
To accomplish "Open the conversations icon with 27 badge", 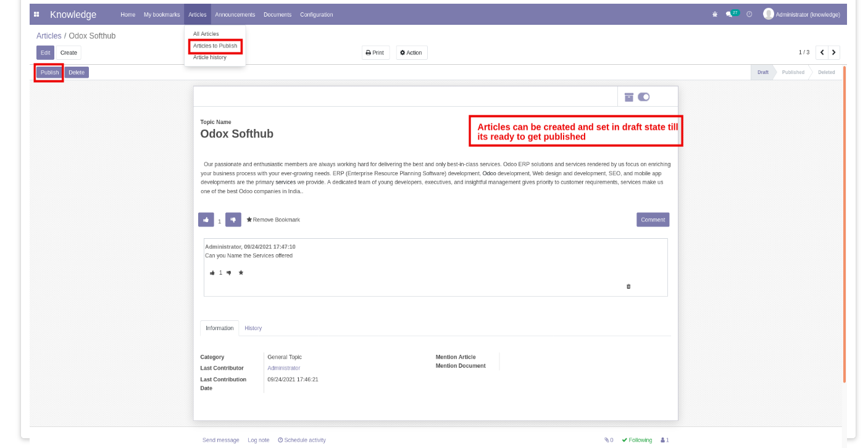I will pos(732,14).
